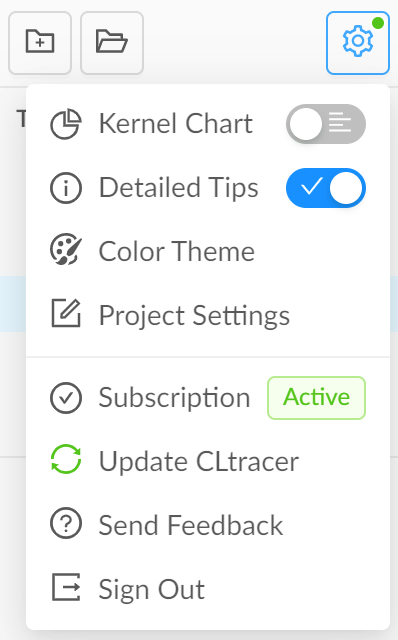Select Send Feedback text label
The image size is (398, 640).
coord(191,525)
